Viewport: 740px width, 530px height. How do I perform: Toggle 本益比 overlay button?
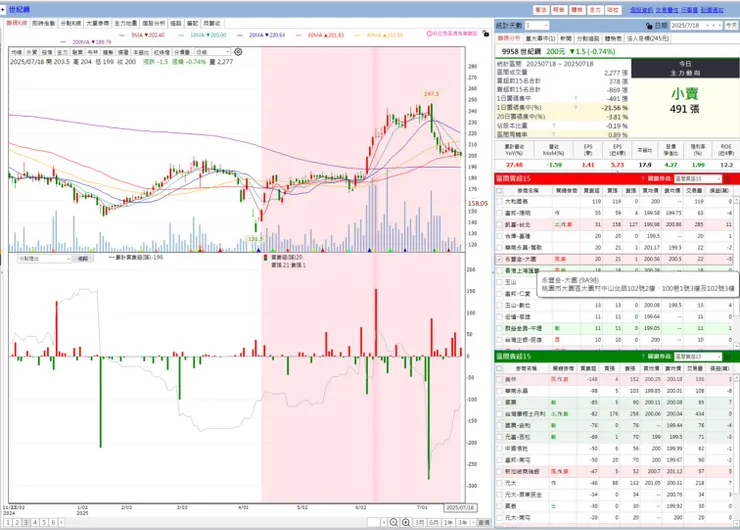[x=141, y=52]
